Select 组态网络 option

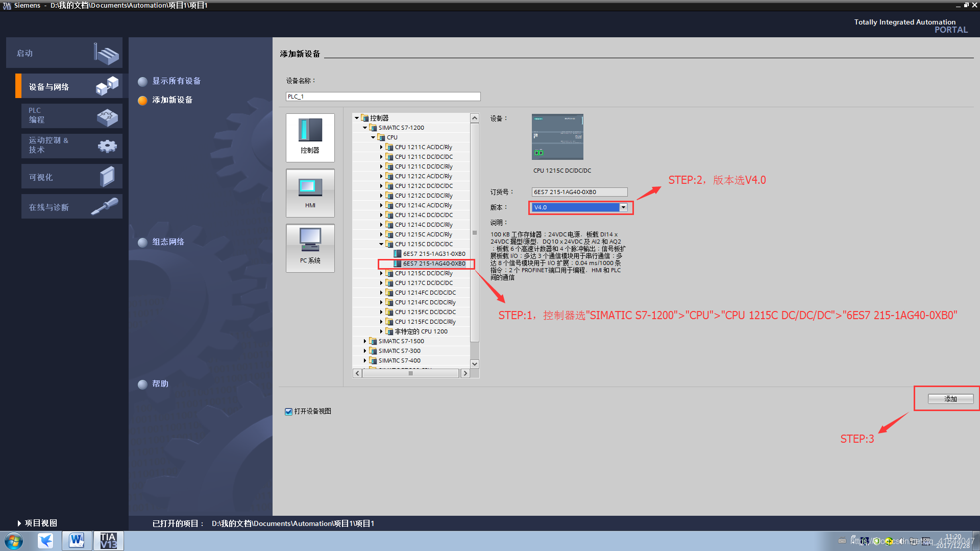click(x=161, y=242)
